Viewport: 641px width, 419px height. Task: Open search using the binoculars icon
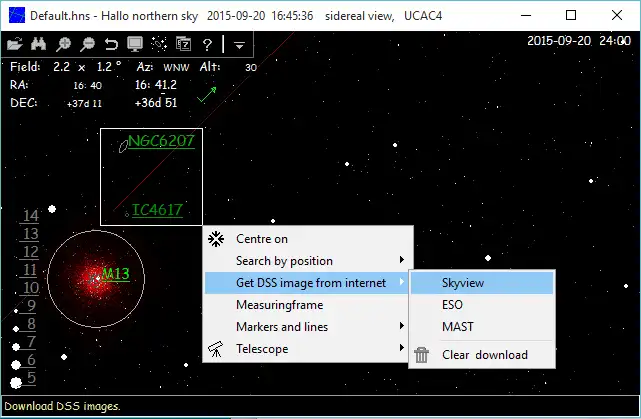pyautogui.click(x=38, y=44)
